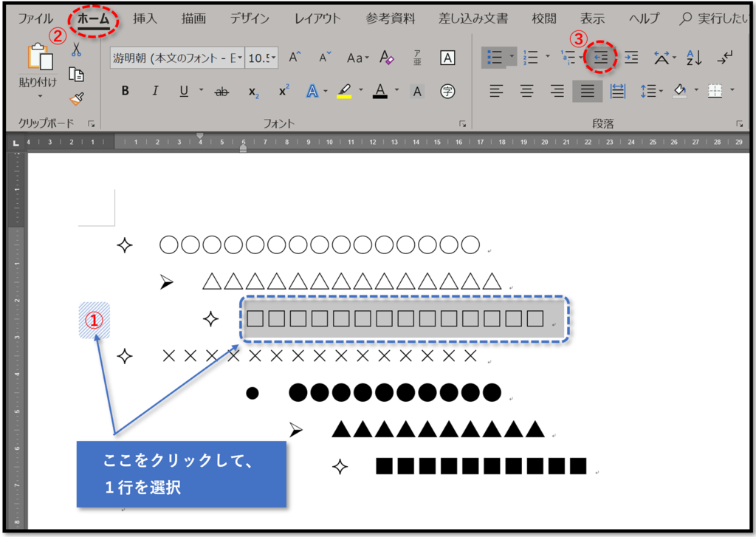The height and width of the screenshot is (537, 756).
Task: Toggle justify alignment
Action: coord(586,91)
